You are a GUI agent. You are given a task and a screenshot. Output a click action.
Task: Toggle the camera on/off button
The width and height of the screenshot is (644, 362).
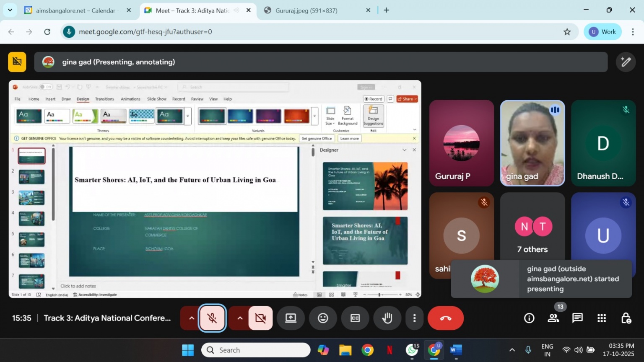pos(260,318)
